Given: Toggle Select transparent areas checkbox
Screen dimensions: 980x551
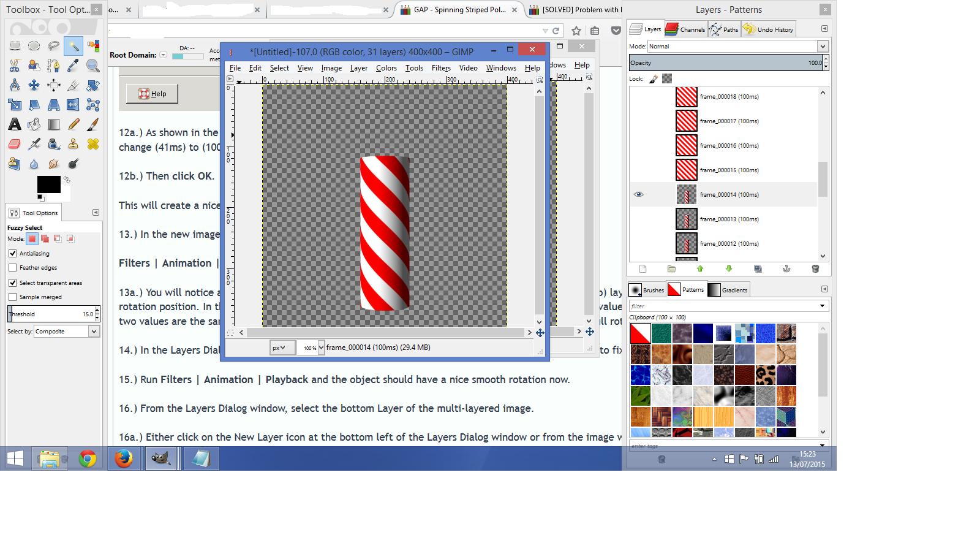Looking at the screenshot, I should pos(13,283).
